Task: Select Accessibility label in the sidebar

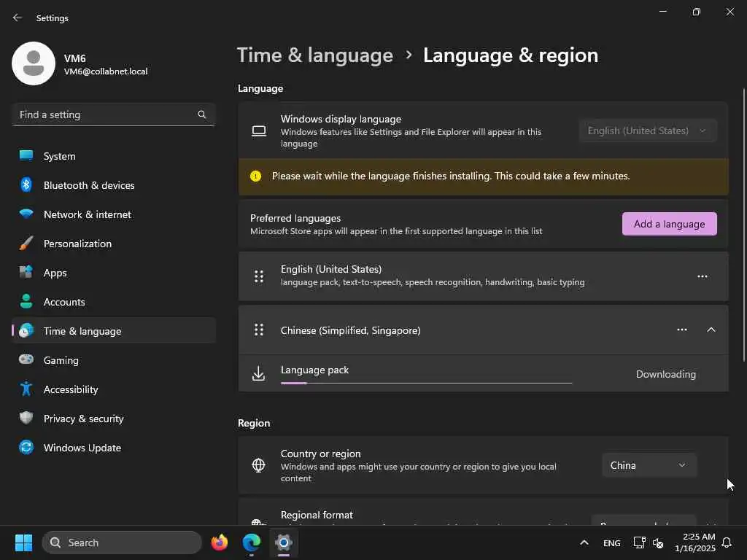Action: tap(71, 389)
